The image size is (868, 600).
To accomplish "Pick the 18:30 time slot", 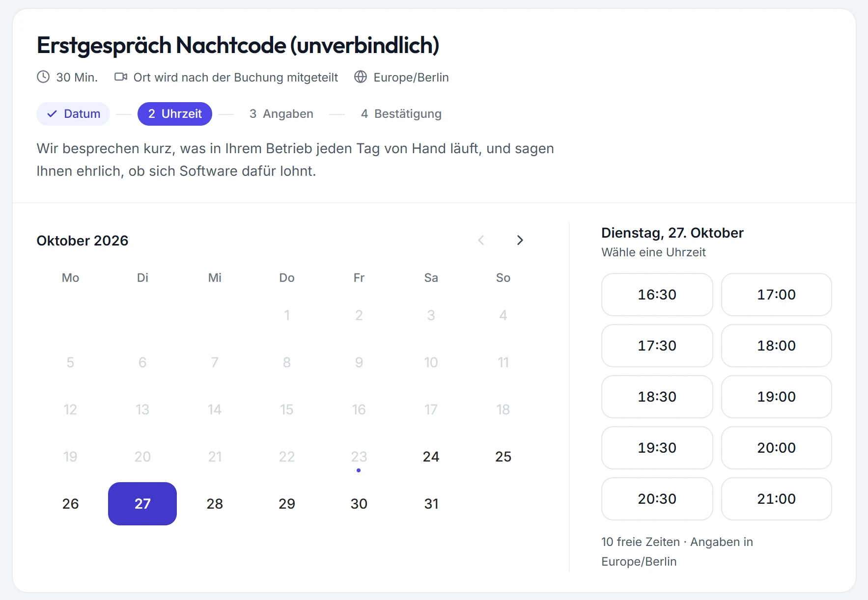I will (x=657, y=397).
